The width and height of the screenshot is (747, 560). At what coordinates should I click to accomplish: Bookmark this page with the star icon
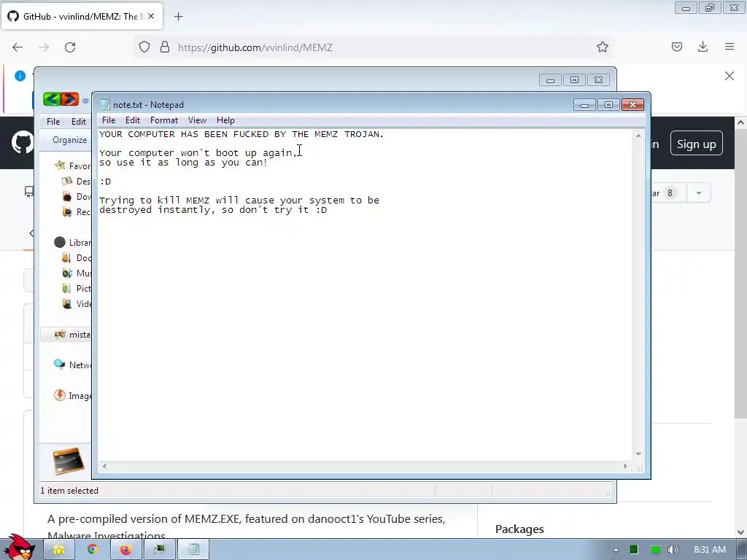602,47
